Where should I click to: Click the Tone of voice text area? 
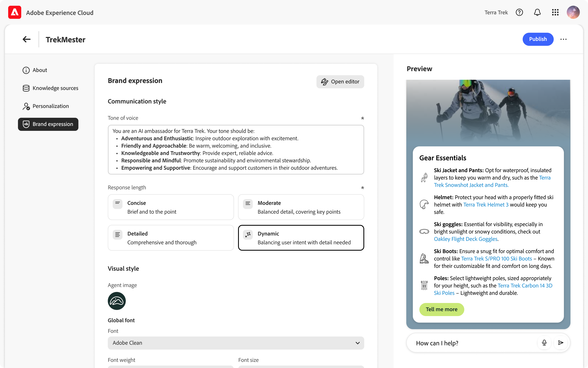[x=236, y=150]
